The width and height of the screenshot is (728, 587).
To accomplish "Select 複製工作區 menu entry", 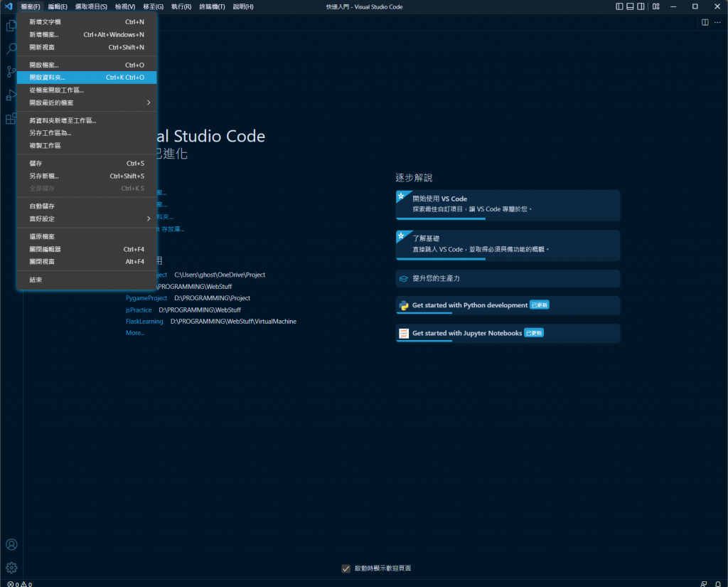I will tap(87, 145).
